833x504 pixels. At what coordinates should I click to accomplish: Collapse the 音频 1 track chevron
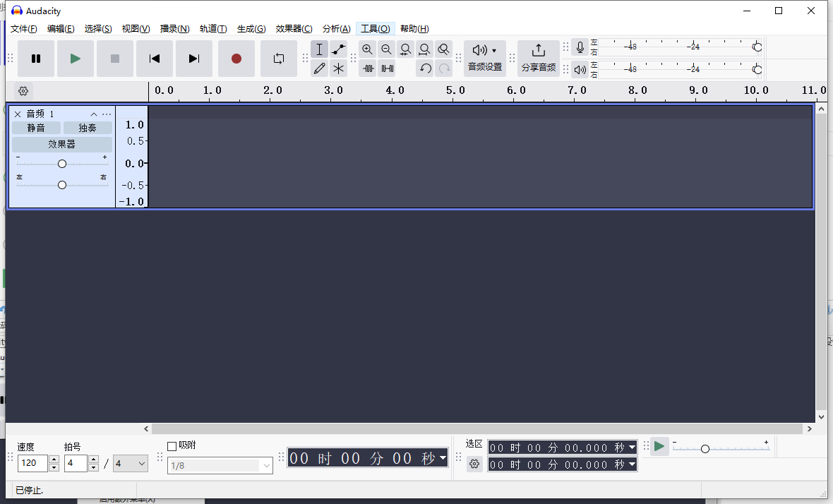pos(93,114)
